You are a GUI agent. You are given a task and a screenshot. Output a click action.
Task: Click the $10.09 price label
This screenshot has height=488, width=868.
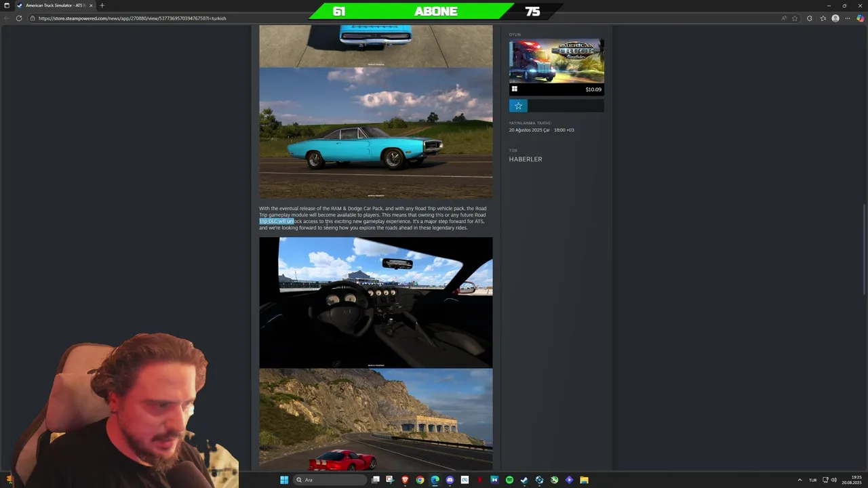tap(593, 89)
